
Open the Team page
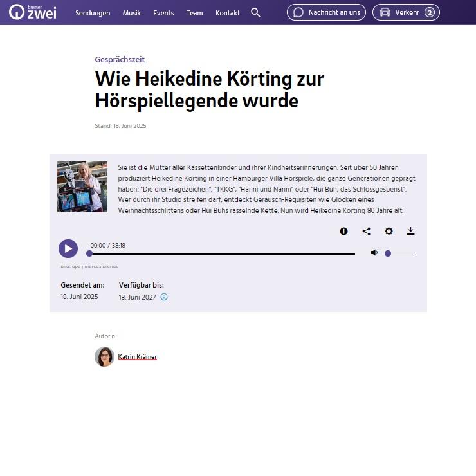pyautogui.click(x=194, y=13)
